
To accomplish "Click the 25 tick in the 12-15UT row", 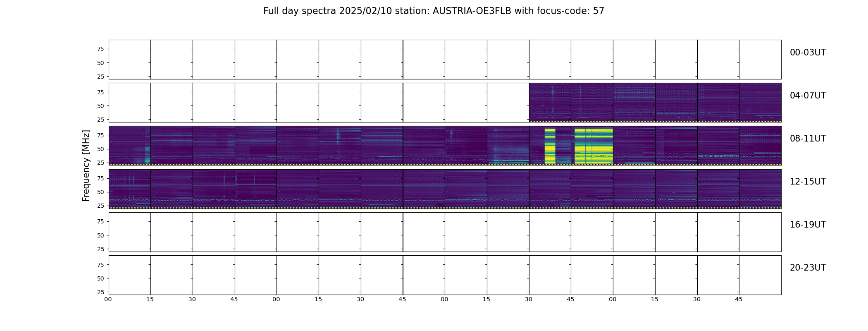I will (x=100, y=206).
